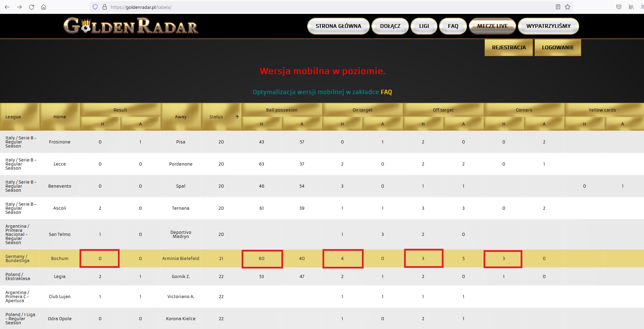Reload the page with refresh icon
This screenshot has height=329, width=644.
[x=32, y=7]
